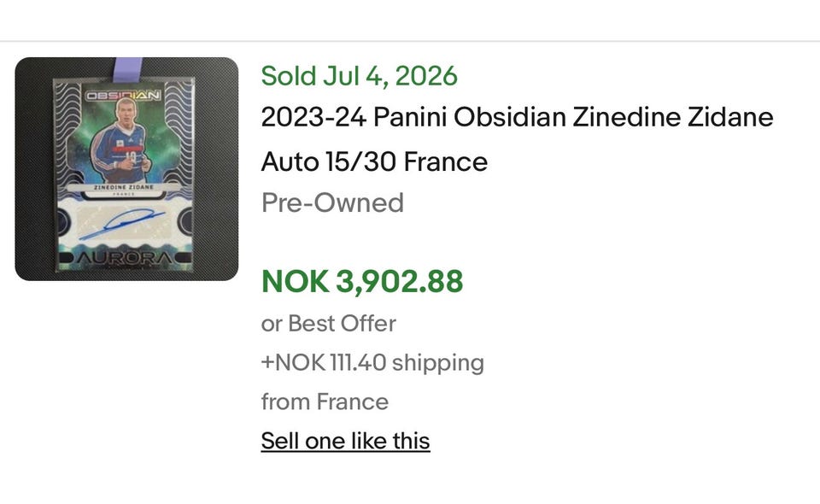Click the OBSIDIAN logo on the card image
The height and width of the screenshot is (504, 820).
coord(123,96)
